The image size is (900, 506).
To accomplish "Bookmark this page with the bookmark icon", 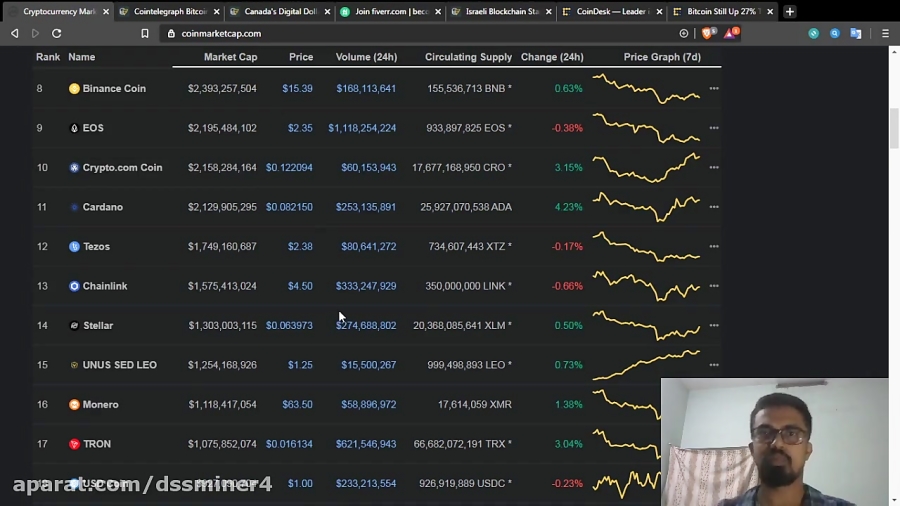I will point(145,34).
